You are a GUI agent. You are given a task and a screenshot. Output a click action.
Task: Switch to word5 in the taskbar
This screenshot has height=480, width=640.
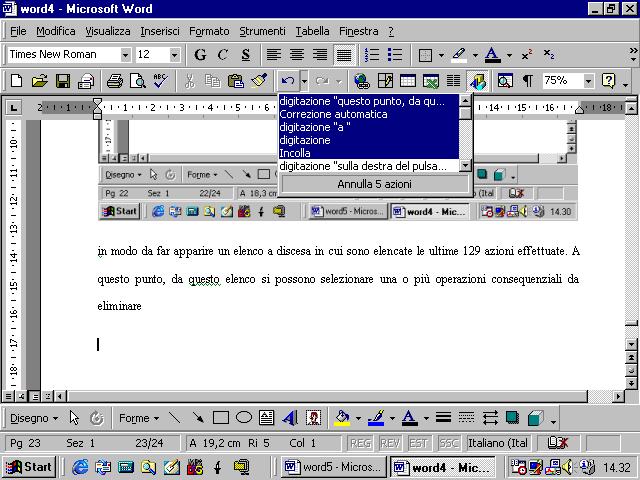click(333, 467)
